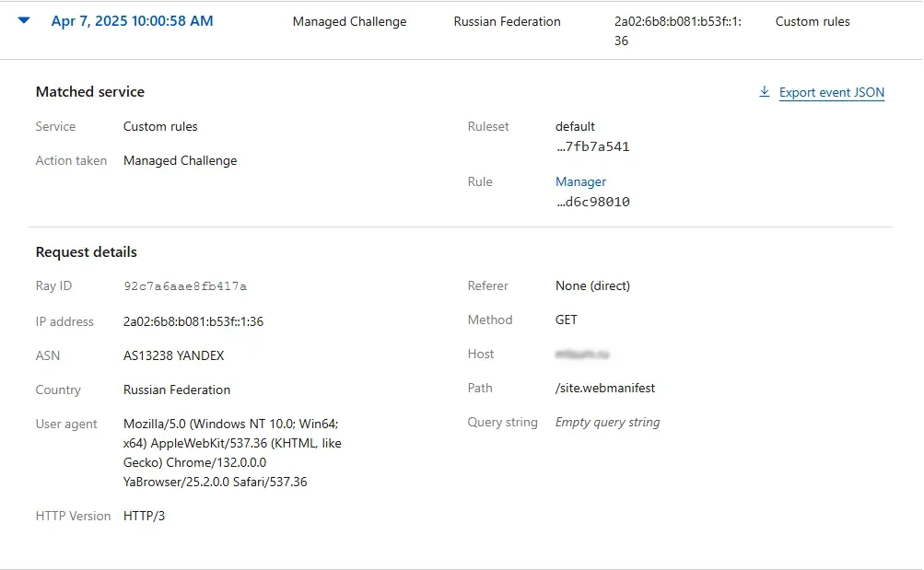
Task: Click the Mozilla/5.0 user agent string
Action: pyautogui.click(x=231, y=453)
